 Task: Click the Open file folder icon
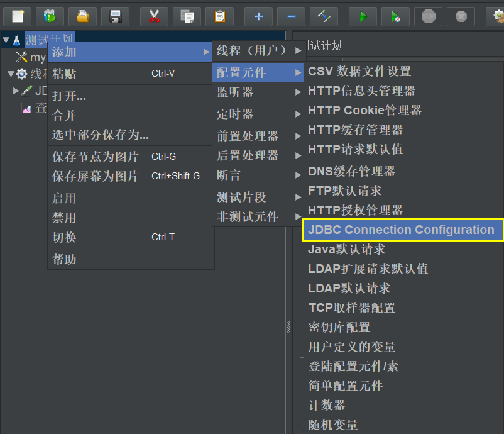point(82,16)
